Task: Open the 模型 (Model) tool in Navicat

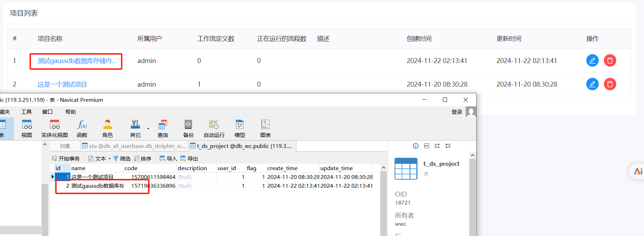Action: pyautogui.click(x=240, y=129)
